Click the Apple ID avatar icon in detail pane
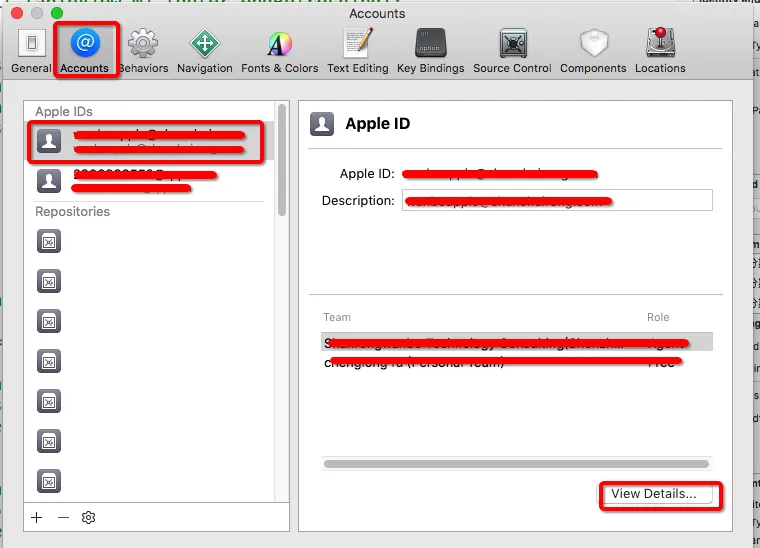 pyautogui.click(x=322, y=124)
